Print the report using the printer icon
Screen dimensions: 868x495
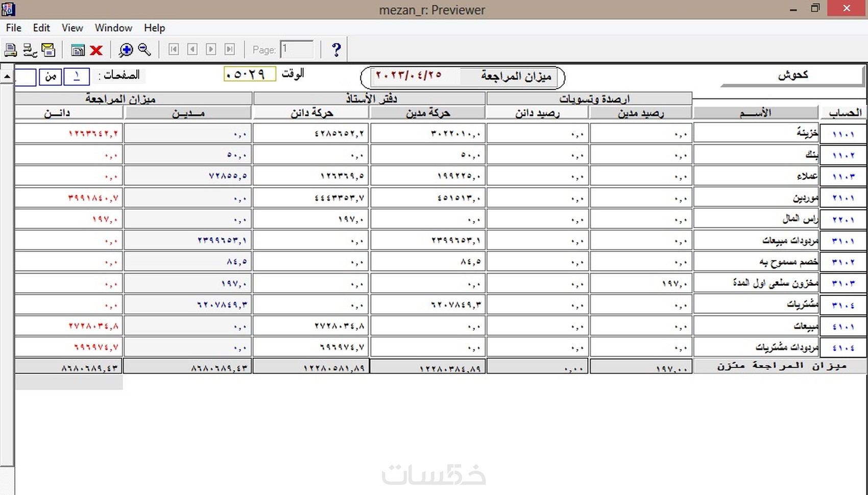[10, 49]
